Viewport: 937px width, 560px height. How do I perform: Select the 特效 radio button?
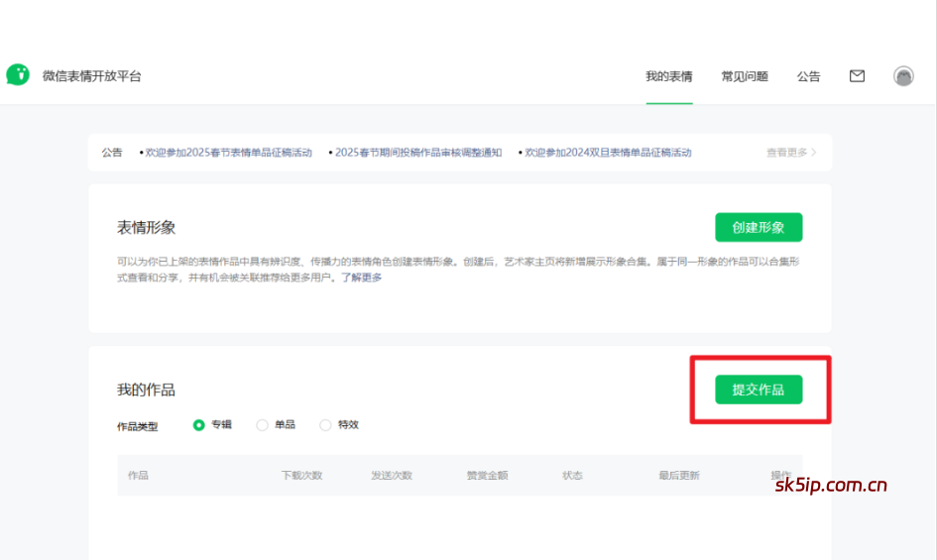tap(325, 425)
